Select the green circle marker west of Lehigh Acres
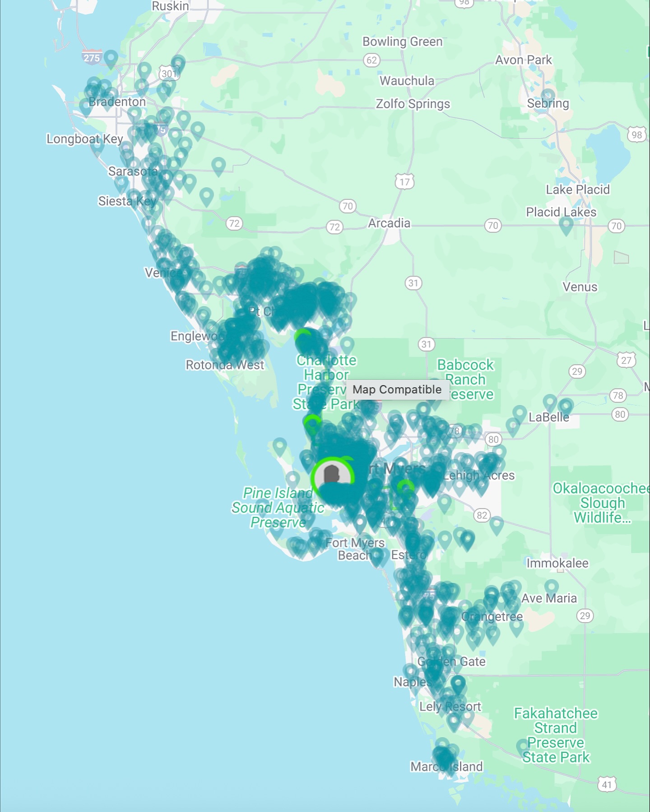 (x=405, y=487)
